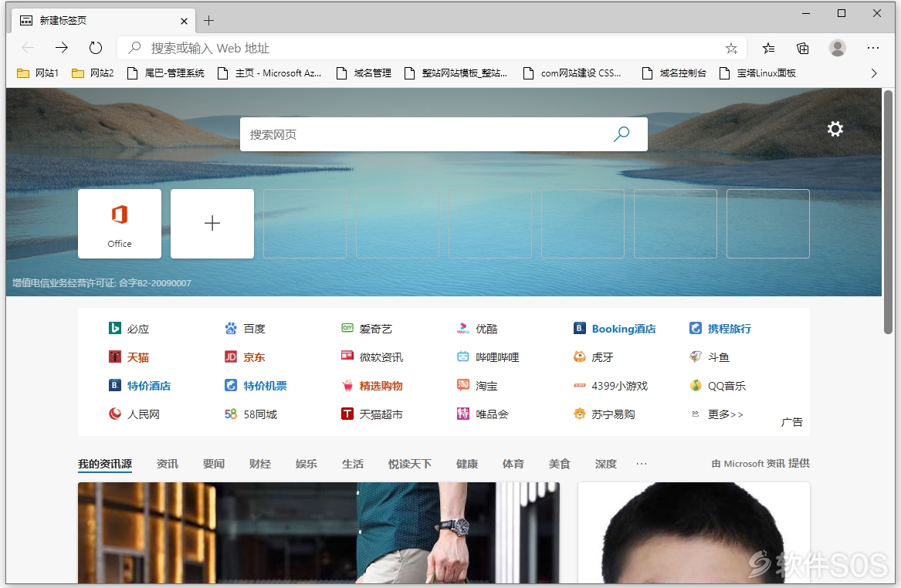This screenshot has width=901, height=588.
Task: Expand the favorites bar overflow chevron
Action: tap(873, 73)
